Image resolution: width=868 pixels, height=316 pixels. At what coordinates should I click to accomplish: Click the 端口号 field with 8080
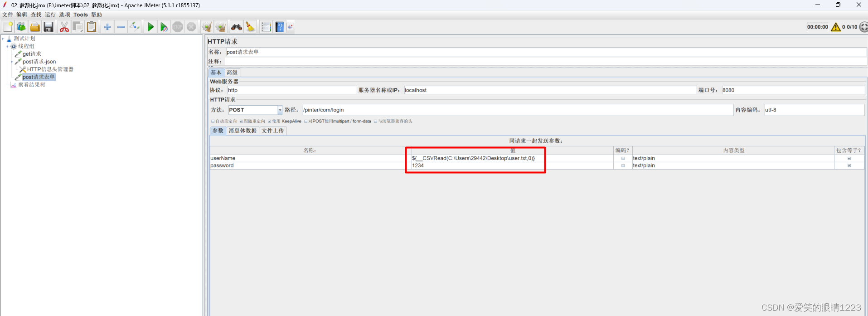[x=793, y=90]
